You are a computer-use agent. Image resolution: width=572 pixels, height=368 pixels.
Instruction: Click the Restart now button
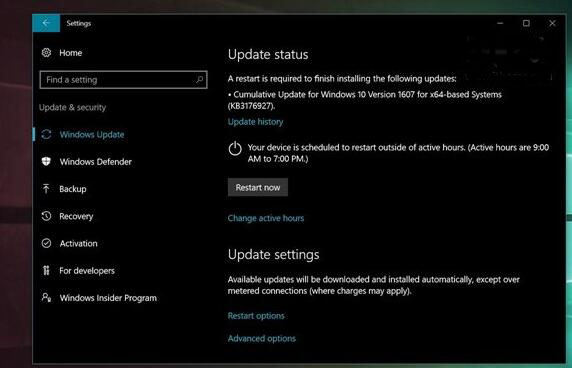[258, 187]
